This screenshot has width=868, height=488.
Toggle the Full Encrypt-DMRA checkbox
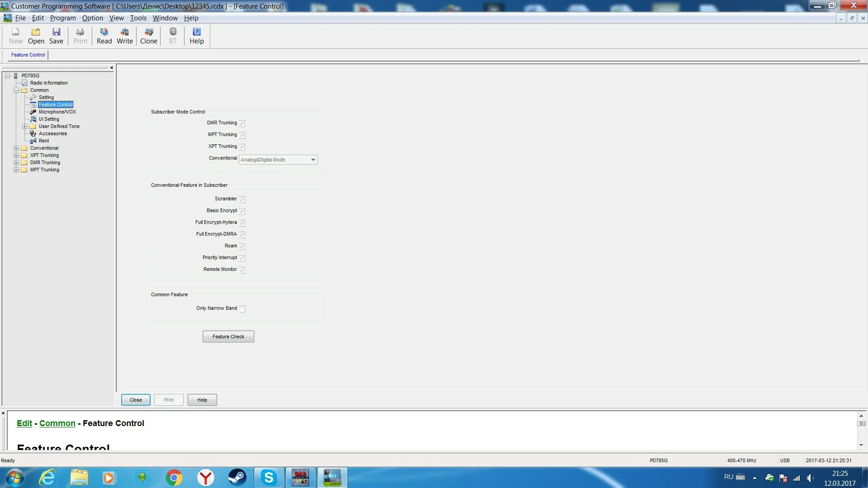pos(242,235)
